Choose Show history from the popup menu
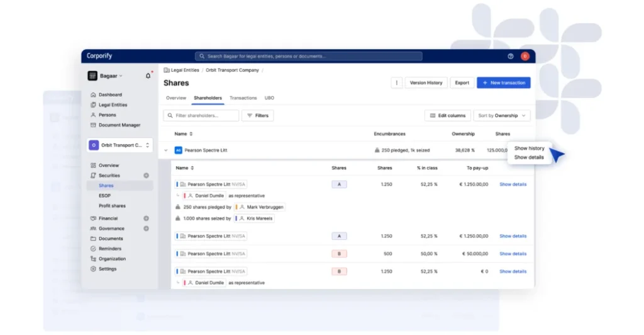Image resolution: width=644 pixels, height=335 pixels. tap(529, 149)
